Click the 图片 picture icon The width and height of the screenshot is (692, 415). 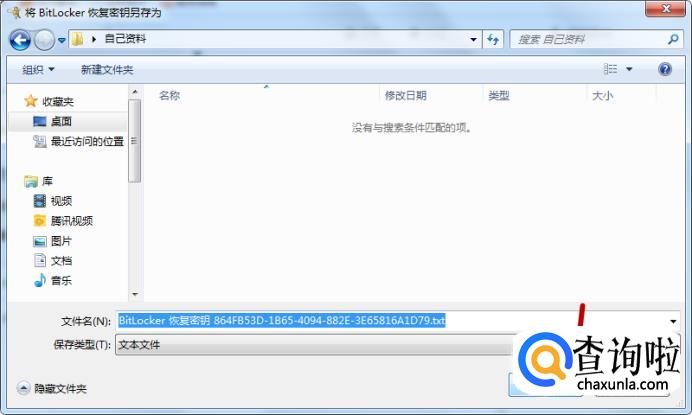pyautogui.click(x=40, y=241)
